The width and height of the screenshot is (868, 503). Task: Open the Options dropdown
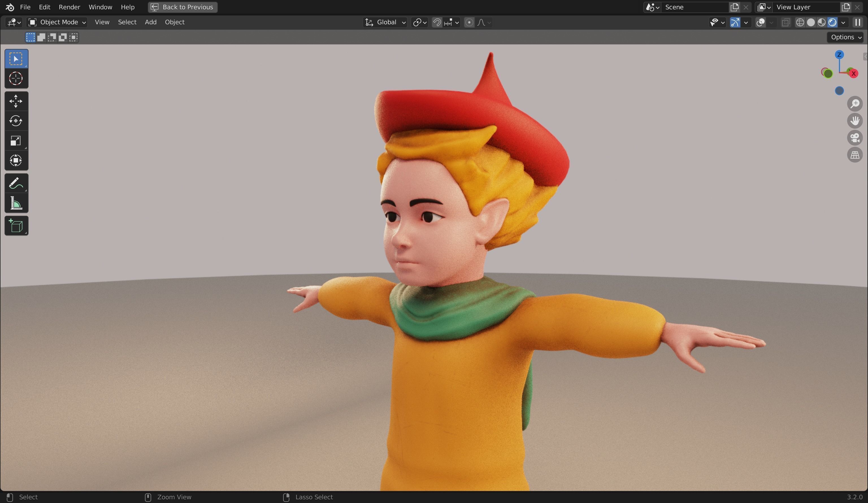tap(846, 37)
